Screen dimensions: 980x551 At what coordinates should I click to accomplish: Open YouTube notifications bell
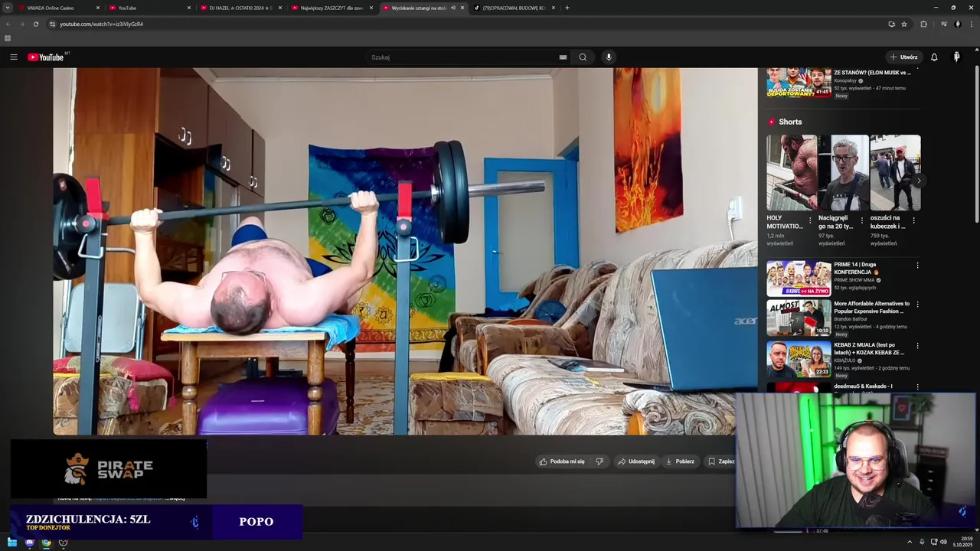934,57
